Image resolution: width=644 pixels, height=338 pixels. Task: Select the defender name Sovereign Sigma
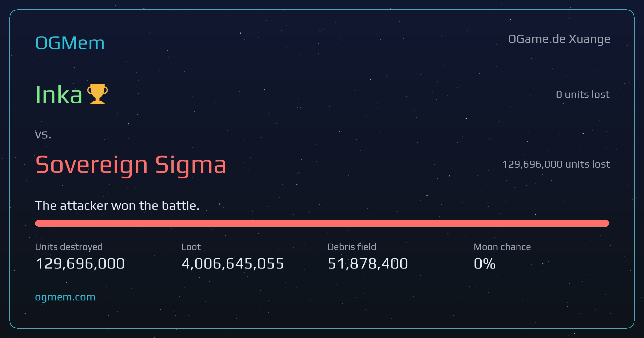tap(131, 165)
